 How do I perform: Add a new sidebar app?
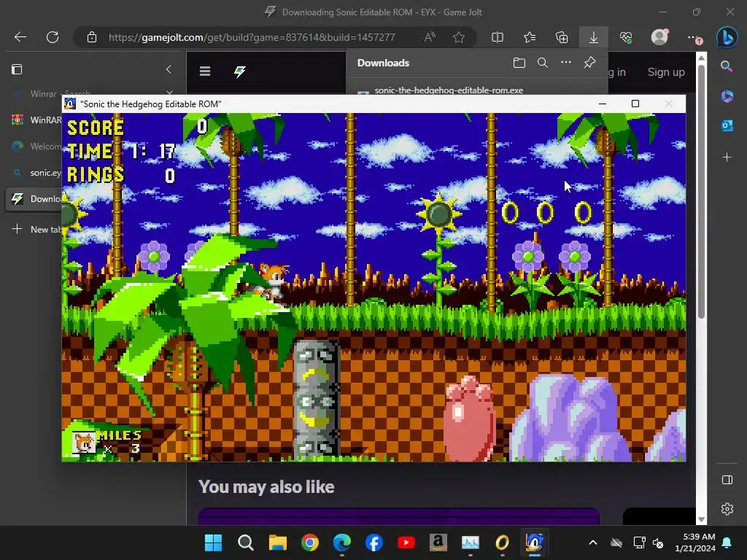click(727, 157)
